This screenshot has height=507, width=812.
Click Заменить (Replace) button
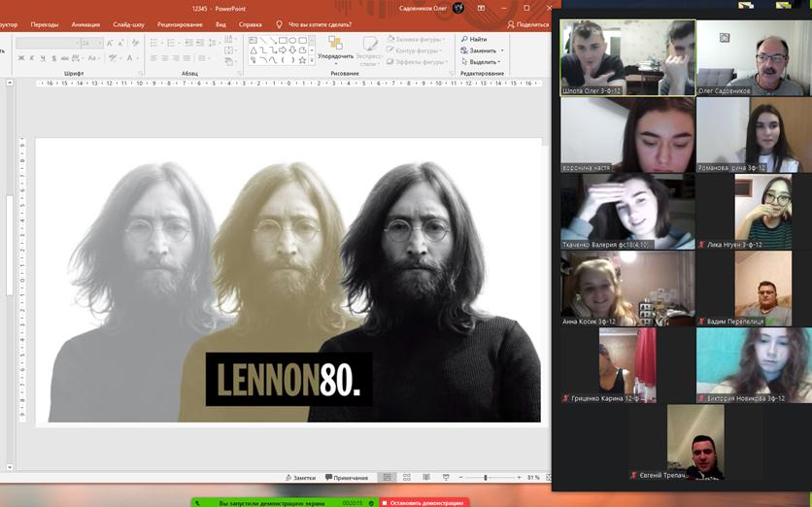click(482, 51)
